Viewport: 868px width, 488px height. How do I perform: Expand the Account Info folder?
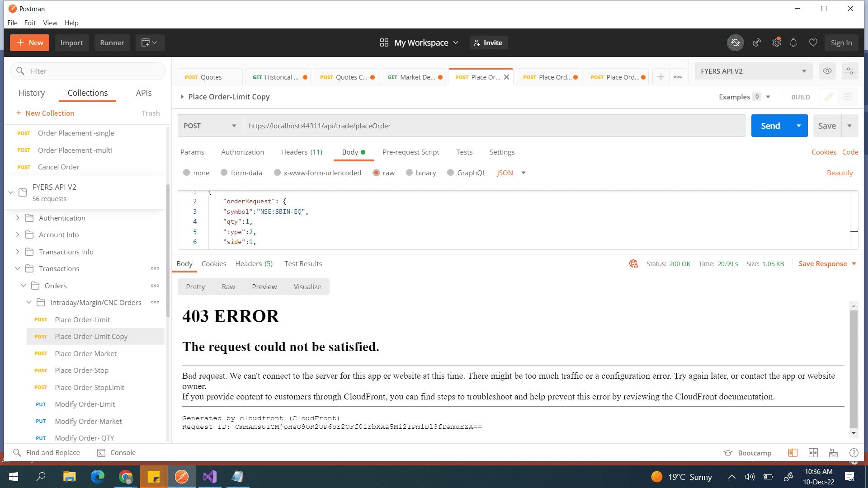point(17,235)
